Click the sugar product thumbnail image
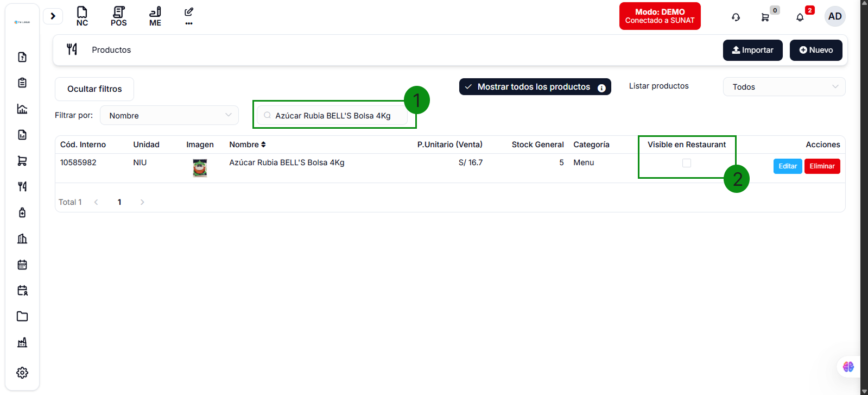This screenshot has height=395, width=868. click(x=200, y=168)
